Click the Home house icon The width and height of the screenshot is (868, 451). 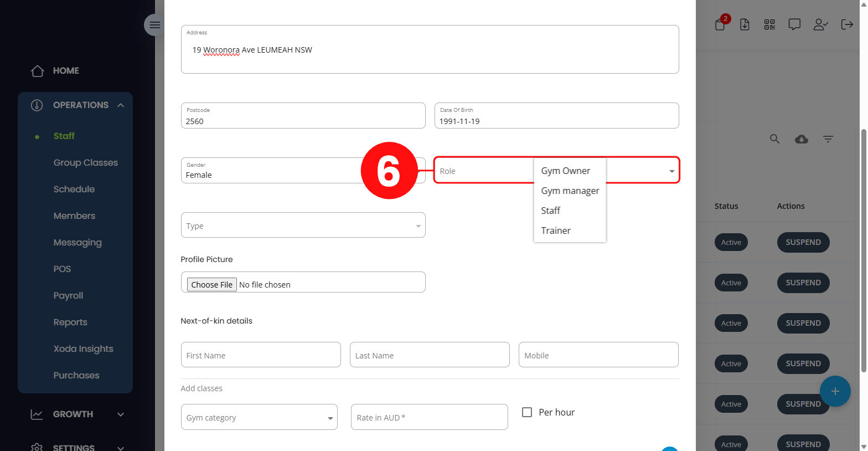click(37, 71)
